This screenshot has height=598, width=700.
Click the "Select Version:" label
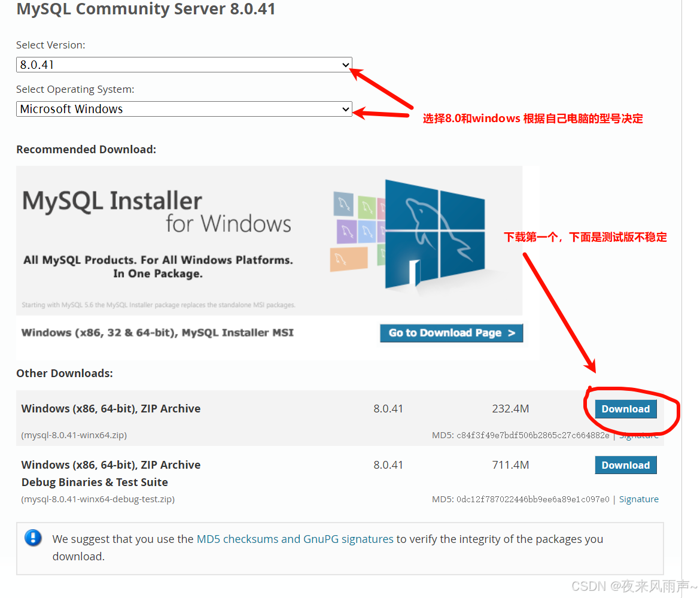click(50, 45)
